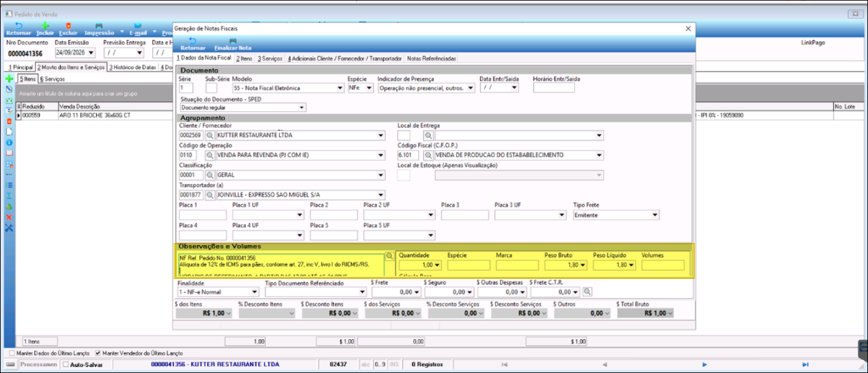This screenshot has height=373, width=868.
Task: Enable the Auto-Salvar checkbox
Action: (67, 364)
